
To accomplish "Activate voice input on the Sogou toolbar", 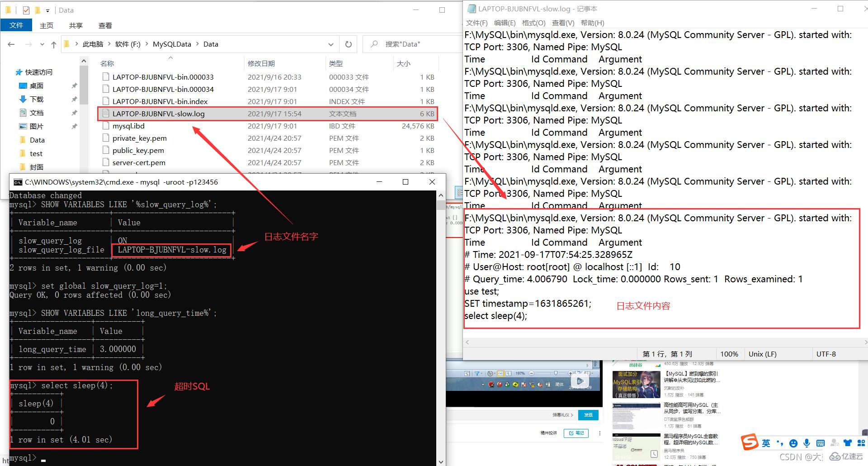I will click(x=807, y=443).
